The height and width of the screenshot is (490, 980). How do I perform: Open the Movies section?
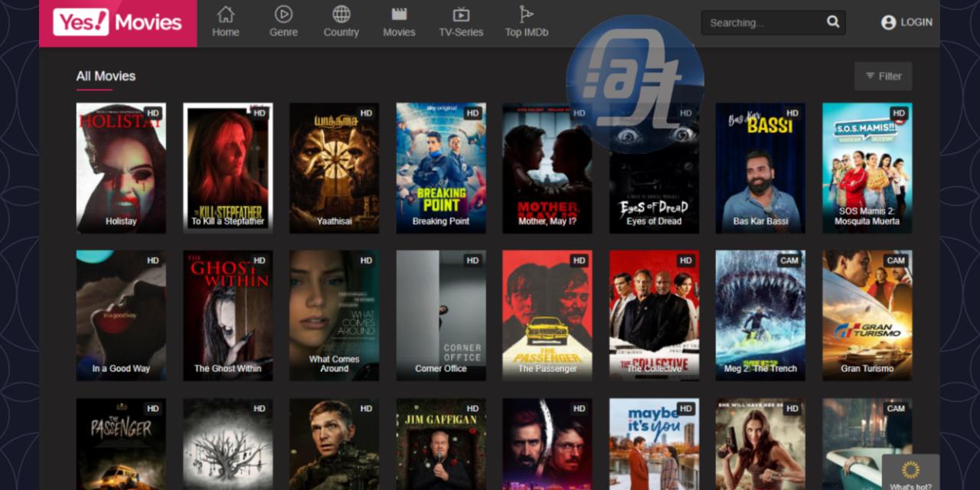[x=399, y=22]
